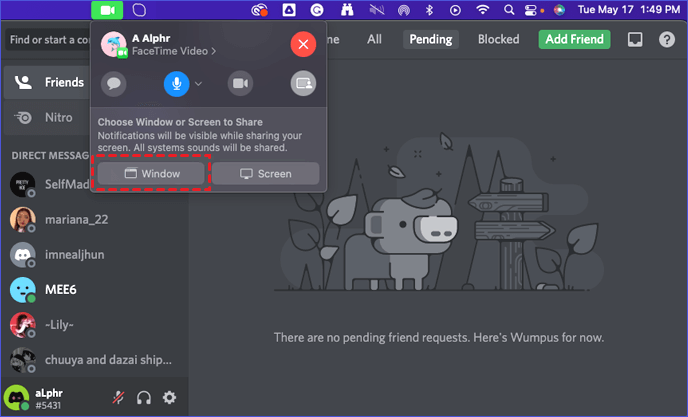Open the Bluetooth menu bar icon

430,10
